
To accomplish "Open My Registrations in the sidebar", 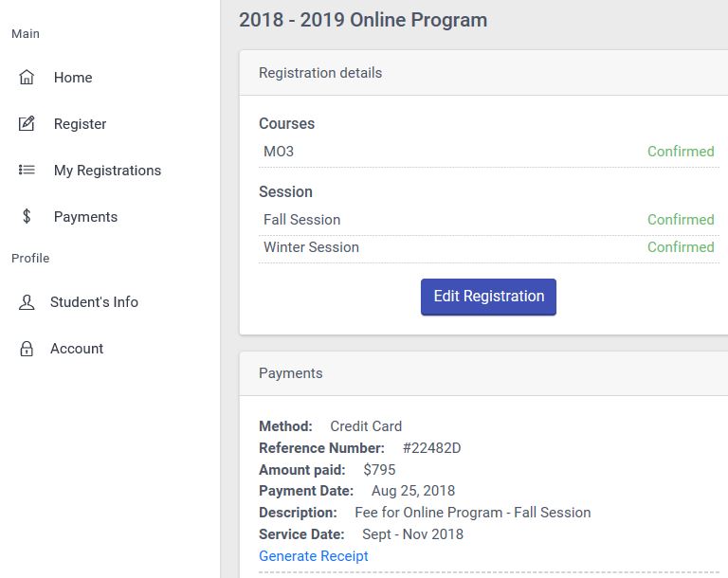I will (107, 171).
